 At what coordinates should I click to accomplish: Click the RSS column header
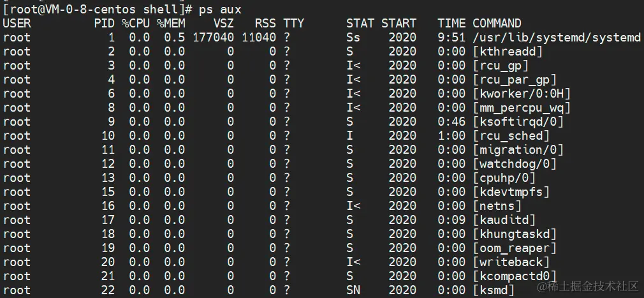(x=265, y=24)
